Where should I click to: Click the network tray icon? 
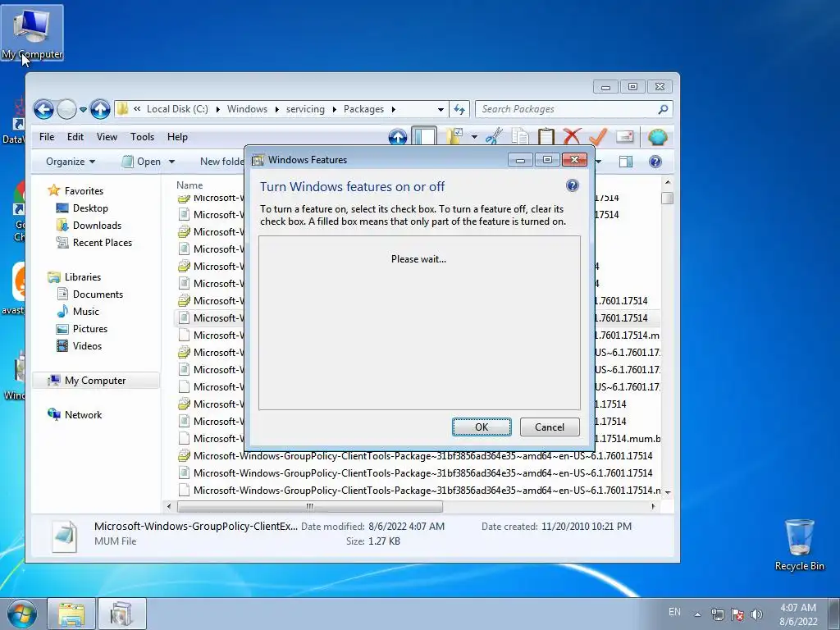tap(717, 614)
